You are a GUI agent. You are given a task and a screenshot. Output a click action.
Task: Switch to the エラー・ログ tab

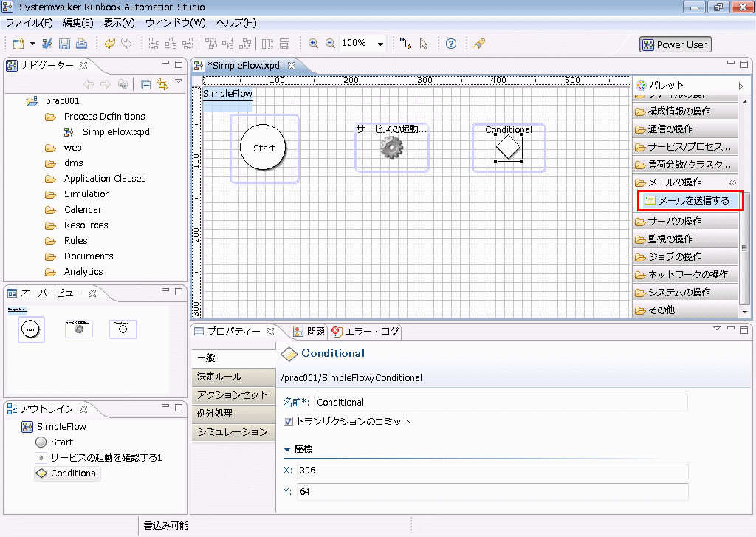point(365,332)
